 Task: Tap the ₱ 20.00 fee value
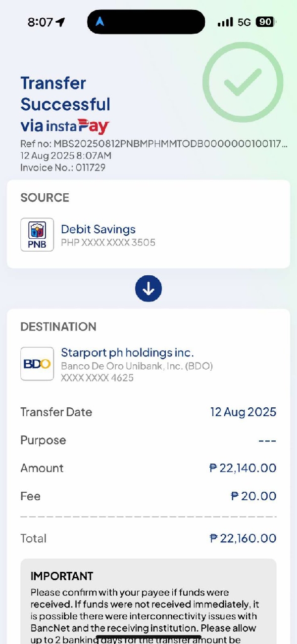[253, 496]
